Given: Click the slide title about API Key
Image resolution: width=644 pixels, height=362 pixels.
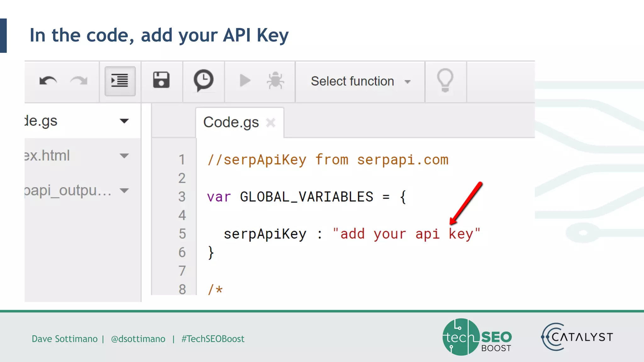Looking at the screenshot, I should (x=159, y=35).
